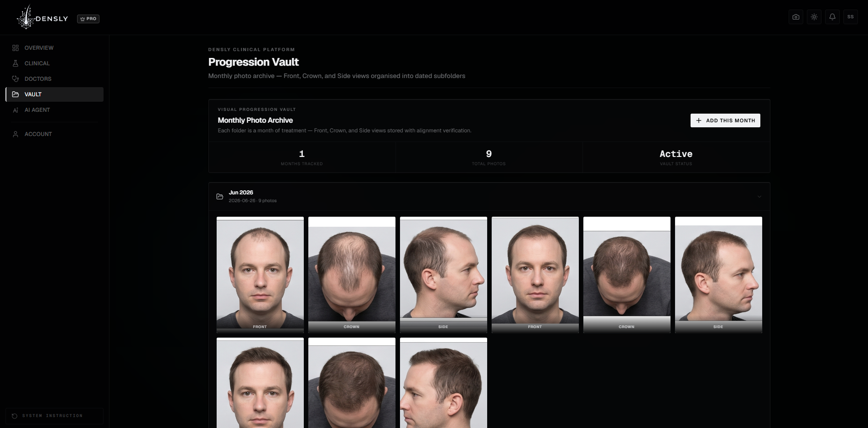This screenshot has width=868, height=428.
Task: Open the second CROWN photo thumbnail
Action: [627, 275]
